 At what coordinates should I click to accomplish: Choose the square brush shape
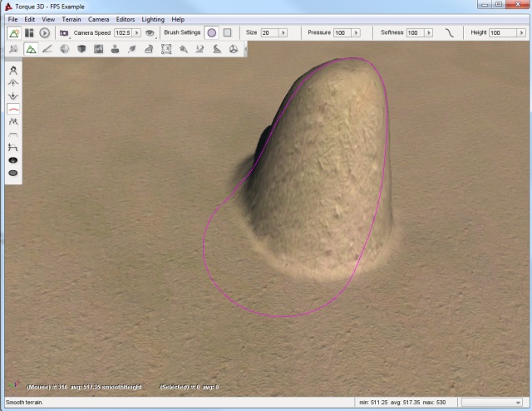tap(226, 32)
